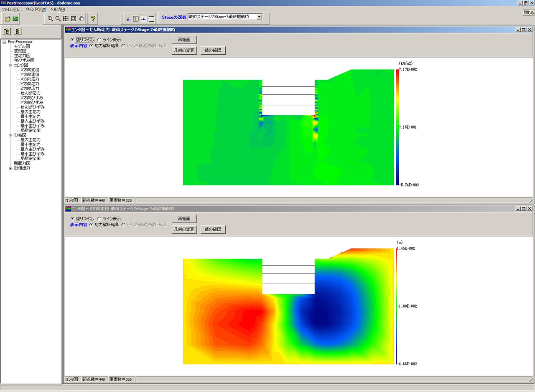
Task: Click 節点数=448 in せん断応力 status bar
Action: [94, 200]
